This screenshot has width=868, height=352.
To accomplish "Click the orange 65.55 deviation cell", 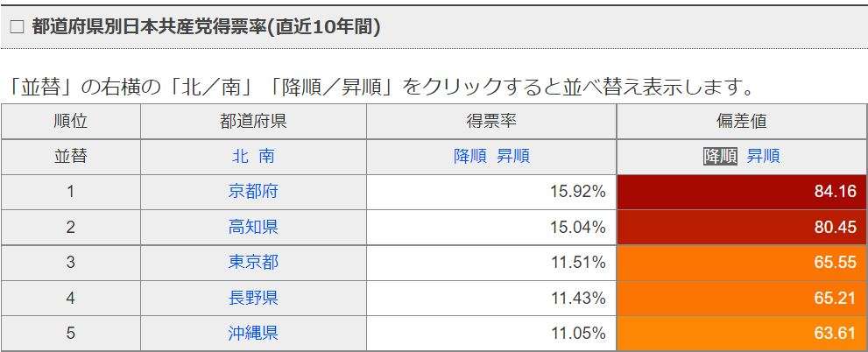I will coord(742,263).
